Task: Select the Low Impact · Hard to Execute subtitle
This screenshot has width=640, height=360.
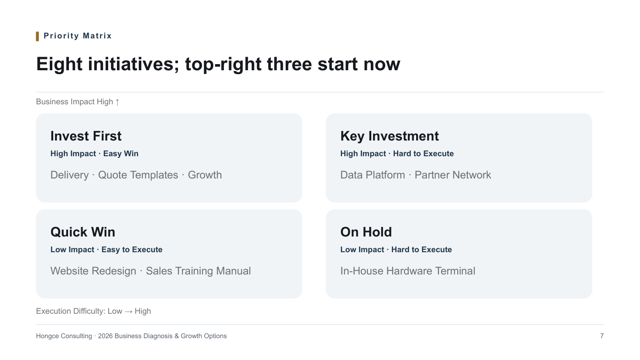Action: coord(396,249)
